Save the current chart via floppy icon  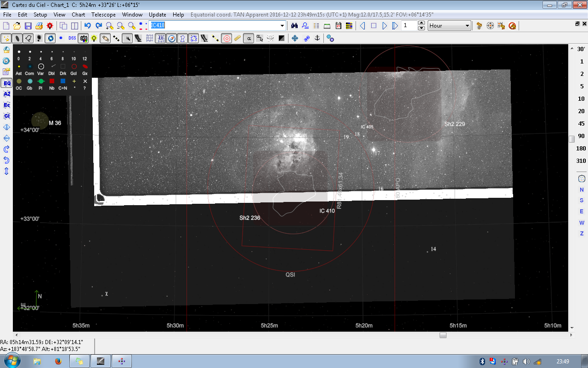(x=28, y=26)
